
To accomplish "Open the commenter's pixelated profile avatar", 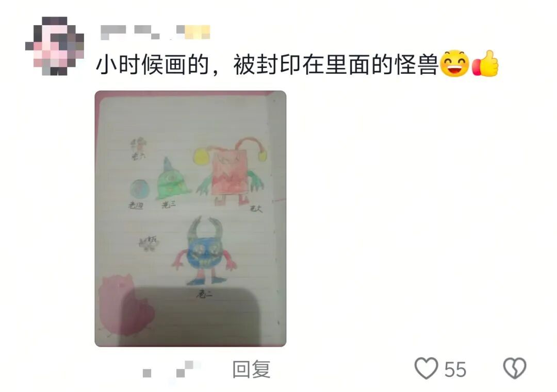I will [55, 46].
